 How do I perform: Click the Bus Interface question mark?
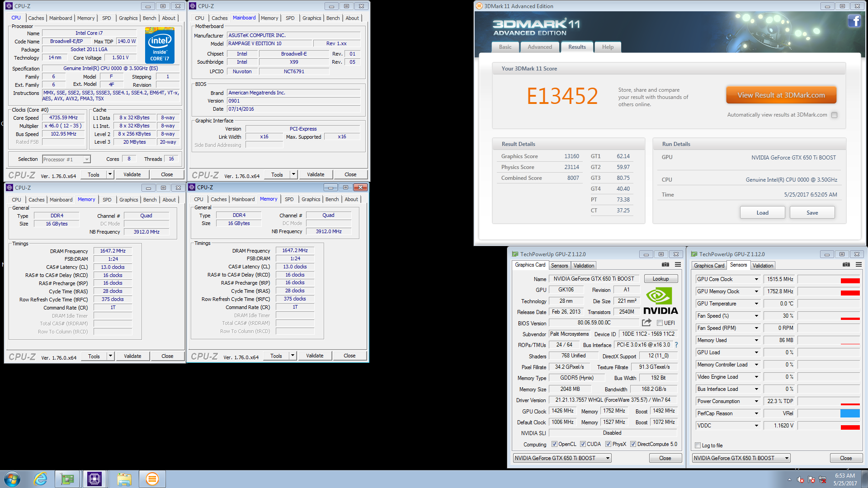click(676, 345)
